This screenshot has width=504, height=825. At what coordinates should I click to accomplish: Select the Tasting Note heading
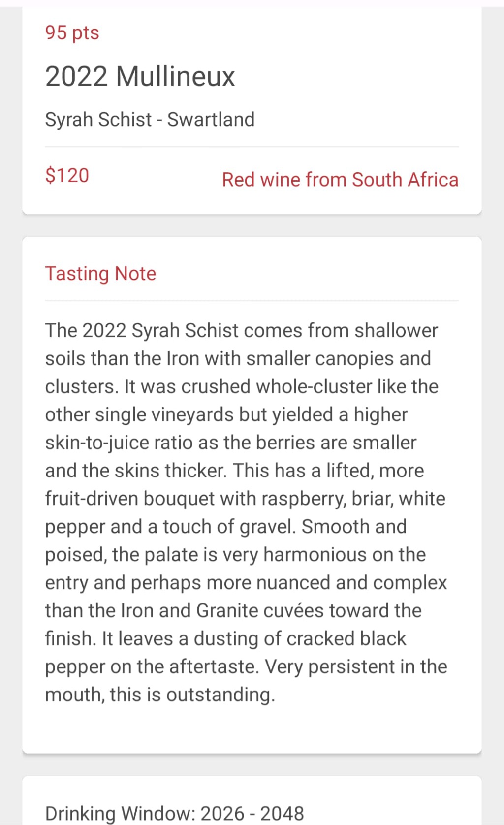(100, 274)
